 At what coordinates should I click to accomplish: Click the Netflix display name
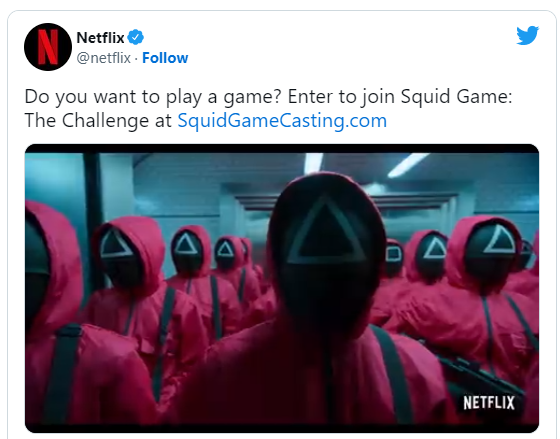(100, 38)
